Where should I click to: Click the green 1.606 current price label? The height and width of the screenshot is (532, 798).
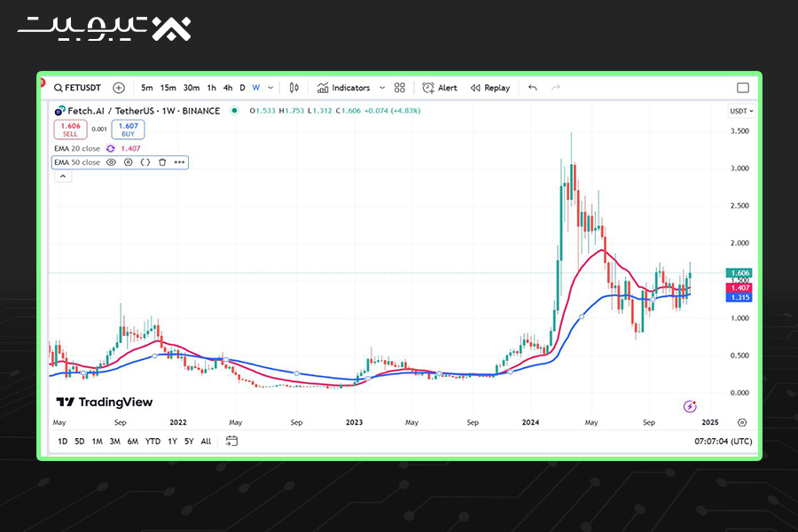coord(739,273)
